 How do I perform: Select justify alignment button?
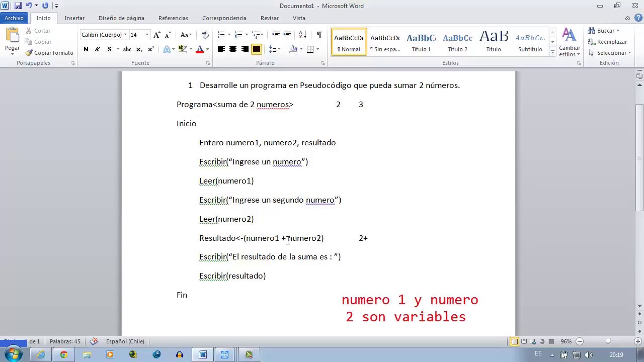[x=256, y=49]
